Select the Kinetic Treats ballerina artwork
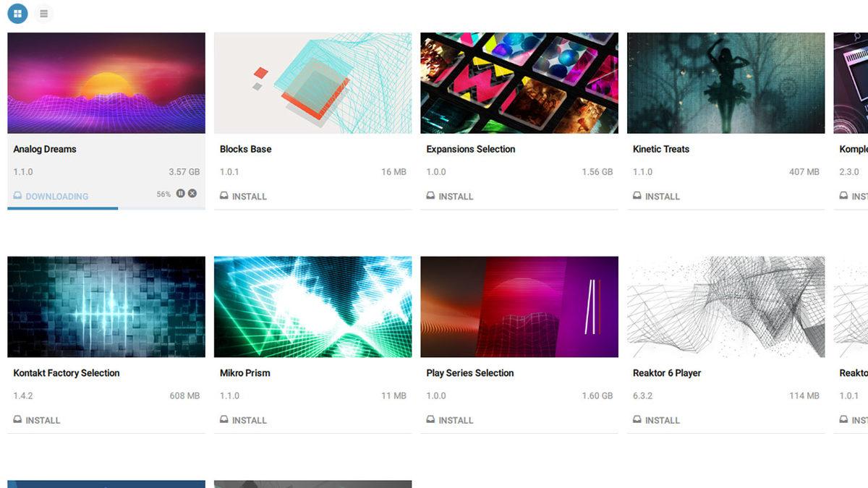 pos(726,83)
